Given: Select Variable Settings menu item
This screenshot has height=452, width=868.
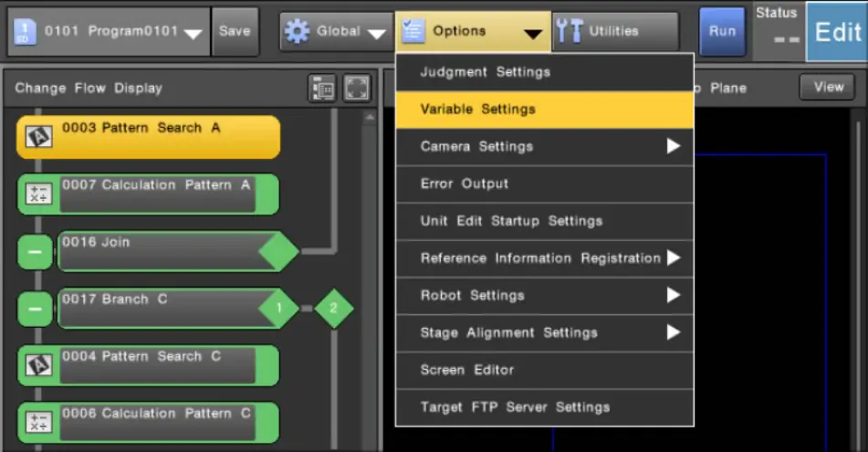Looking at the screenshot, I should pos(545,110).
